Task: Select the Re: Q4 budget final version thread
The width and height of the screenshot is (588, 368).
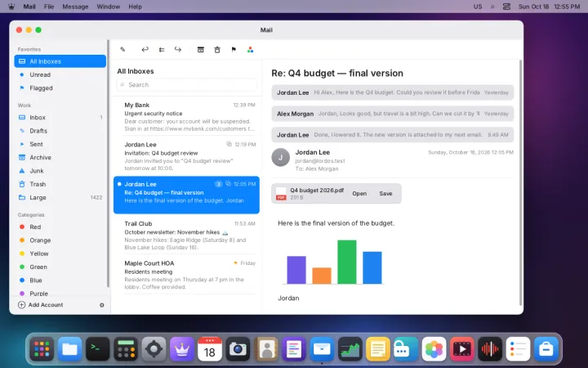Action: pos(186,195)
